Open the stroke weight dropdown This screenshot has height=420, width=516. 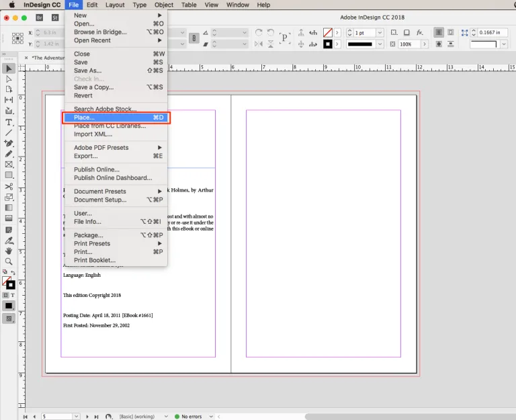[x=380, y=32]
